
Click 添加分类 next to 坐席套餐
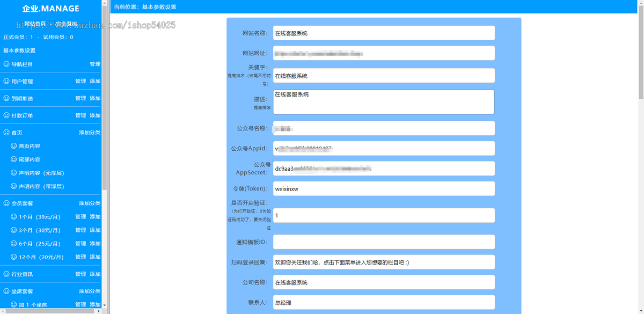coord(90,291)
